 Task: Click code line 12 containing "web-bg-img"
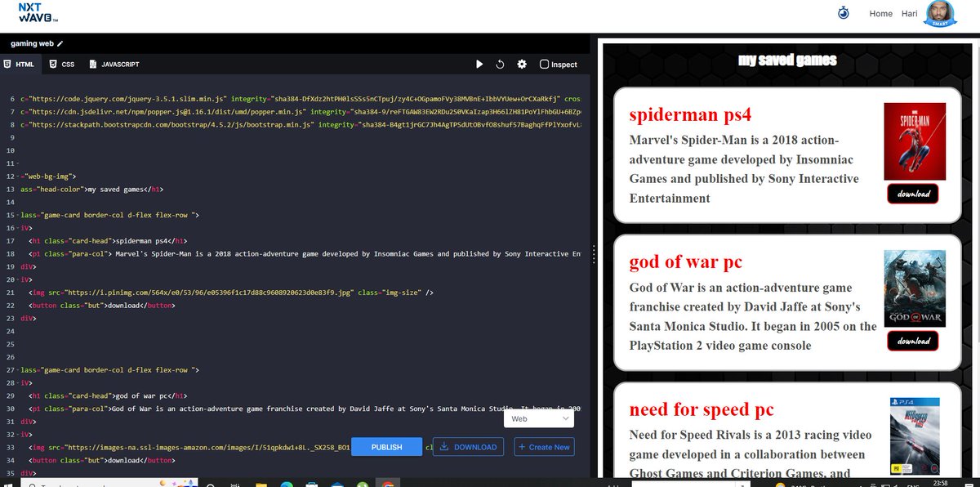pos(49,176)
